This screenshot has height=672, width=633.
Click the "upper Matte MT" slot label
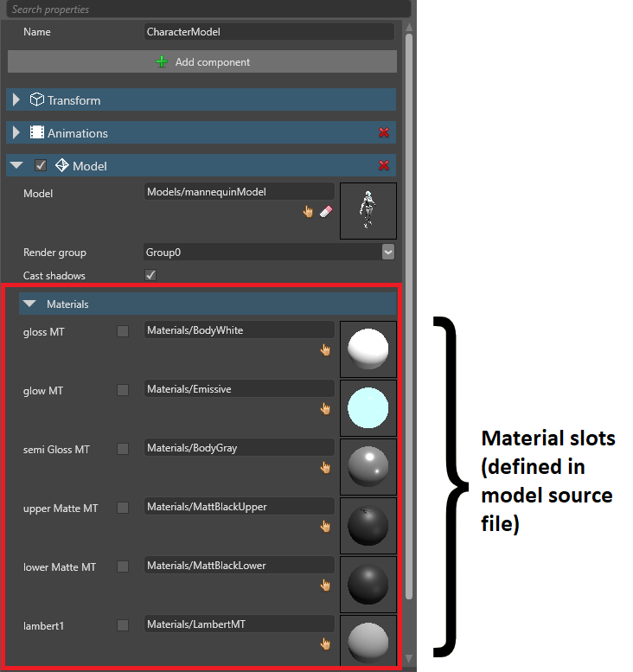[x=61, y=509]
